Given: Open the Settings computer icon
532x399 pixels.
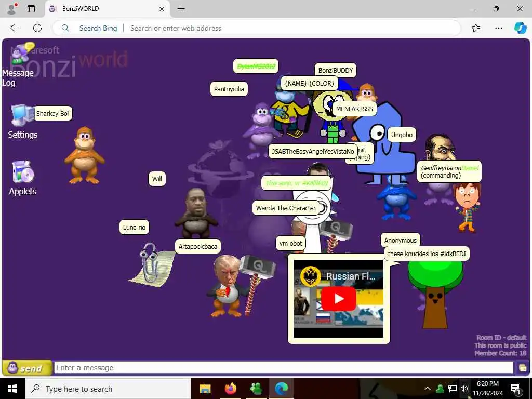Looking at the screenshot, I should (22, 116).
